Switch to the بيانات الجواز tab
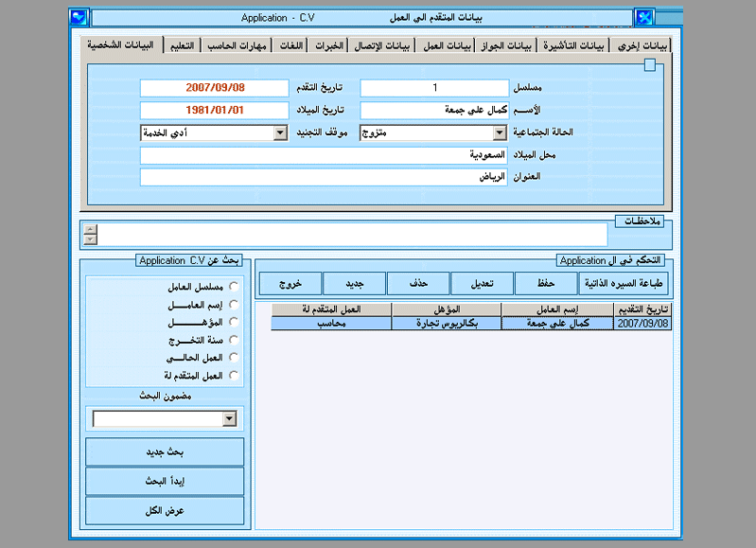 506,46
